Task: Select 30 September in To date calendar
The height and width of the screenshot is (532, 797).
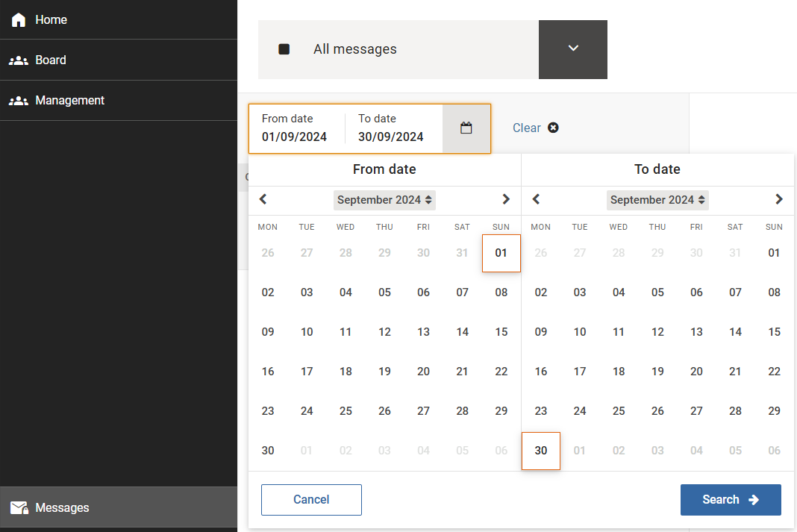Action: [x=541, y=451]
